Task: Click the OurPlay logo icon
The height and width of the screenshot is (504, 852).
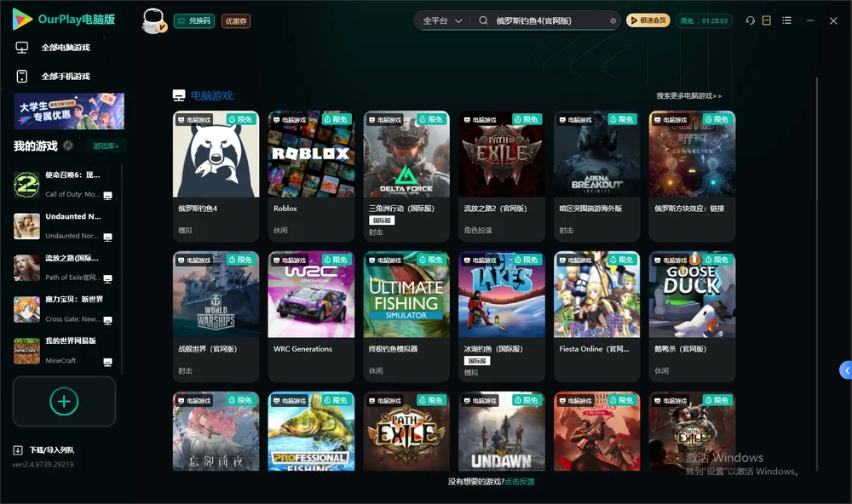Action: 22,20
